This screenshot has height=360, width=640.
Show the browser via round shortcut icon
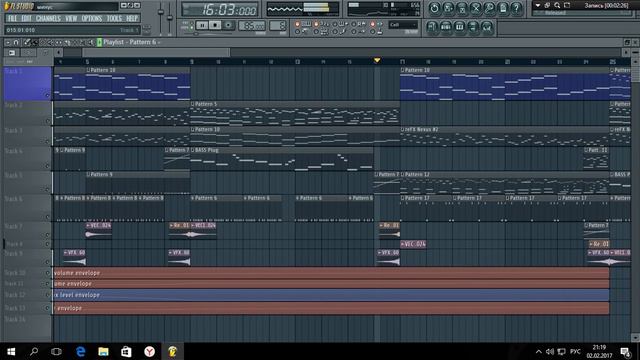pyautogui.click(x=473, y=27)
